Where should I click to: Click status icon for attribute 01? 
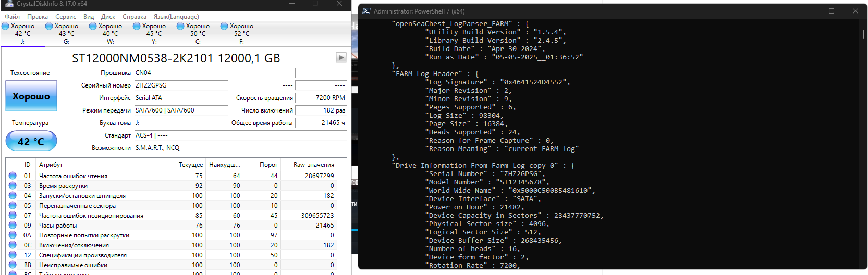pyautogui.click(x=13, y=176)
